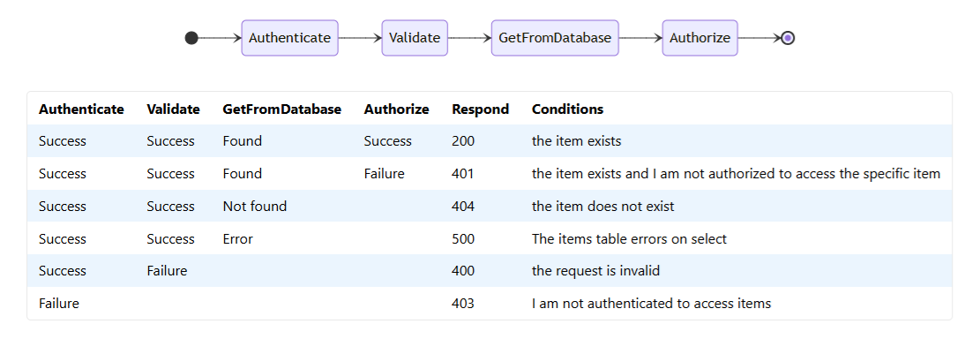Click Validate 'Success' in the 404 row

point(170,207)
